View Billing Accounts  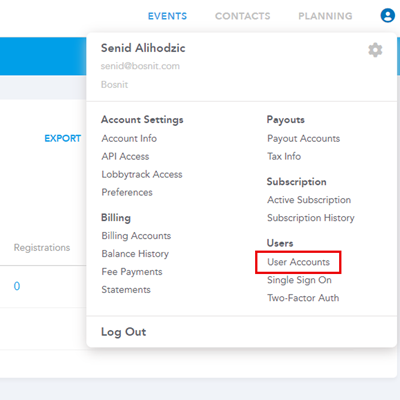[x=136, y=236]
